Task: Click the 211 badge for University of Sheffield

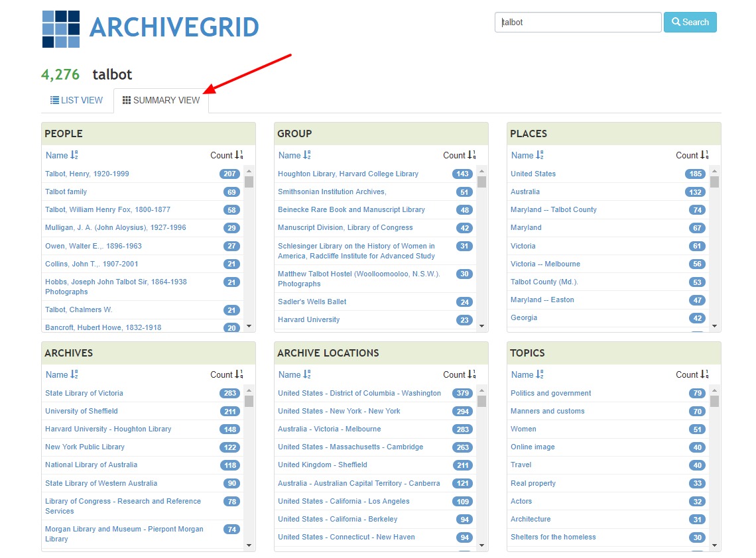Action: pos(229,411)
